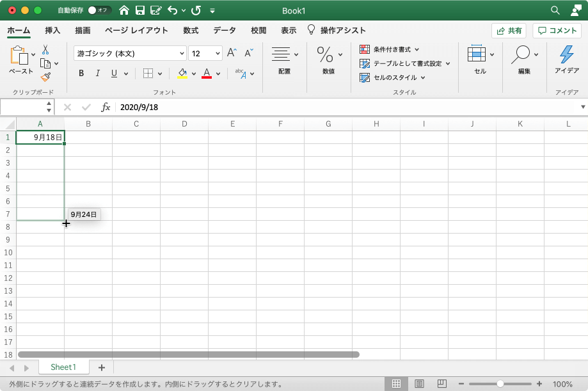588x391 pixels.
Task: Click the fx insert function icon
Action: pos(106,108)
